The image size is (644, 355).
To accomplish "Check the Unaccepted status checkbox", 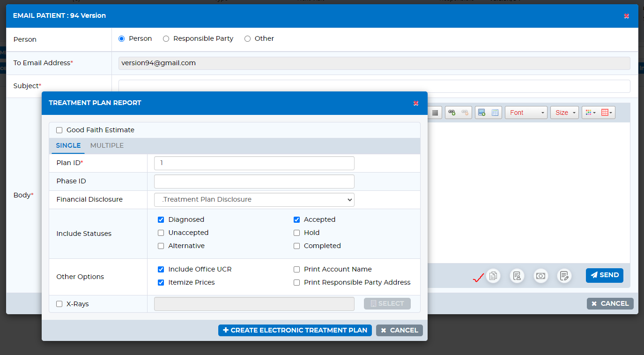I will [161, 233].
